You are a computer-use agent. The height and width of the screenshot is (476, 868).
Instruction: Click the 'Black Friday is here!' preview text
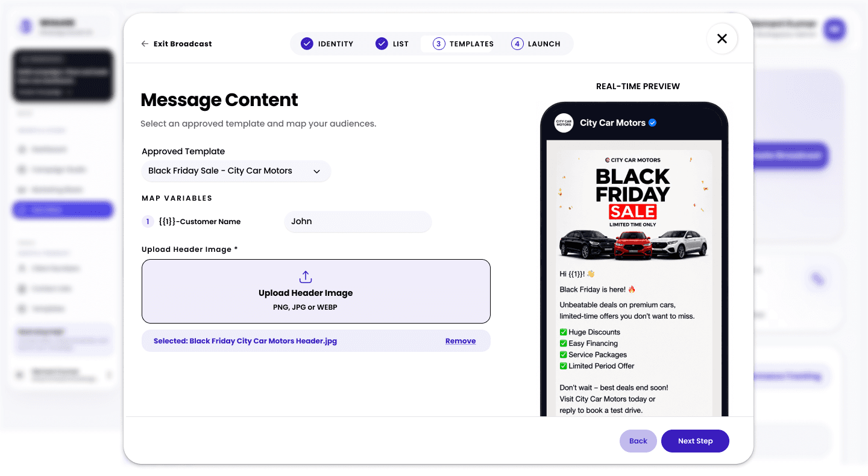pyautogui.click(x=598, y=289)
